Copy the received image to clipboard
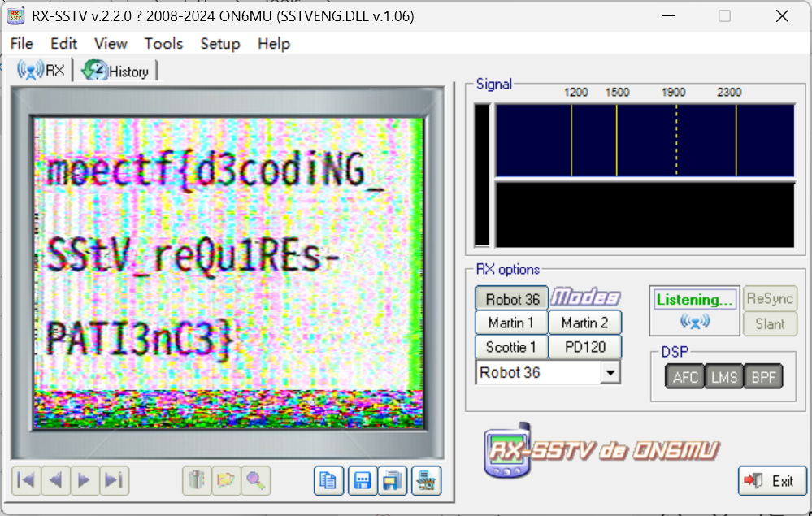 pyautogui.click(x=329, y=481)
